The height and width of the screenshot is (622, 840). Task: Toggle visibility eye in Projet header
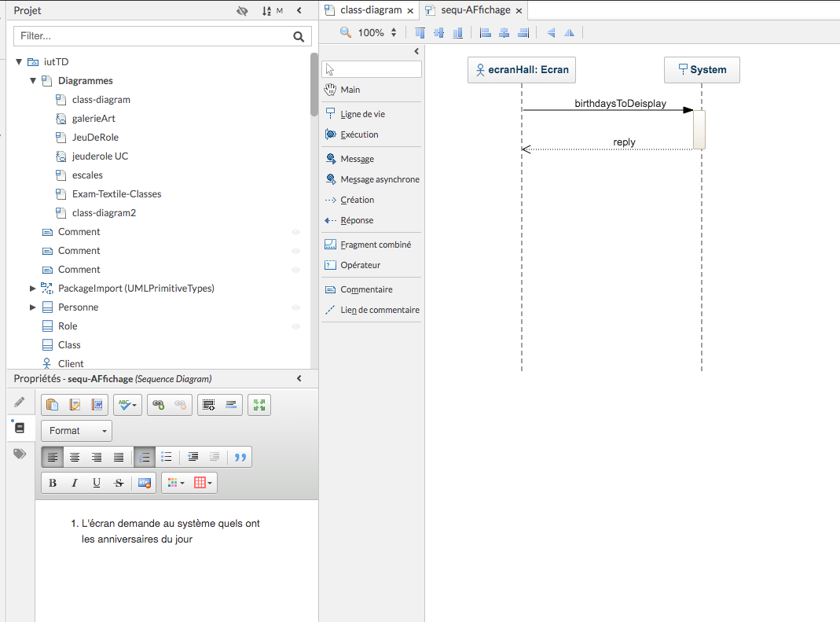(242, 11)
